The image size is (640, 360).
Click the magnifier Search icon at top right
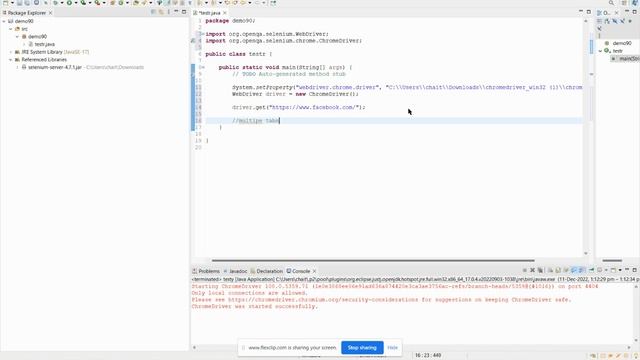[x=611, y=3]
